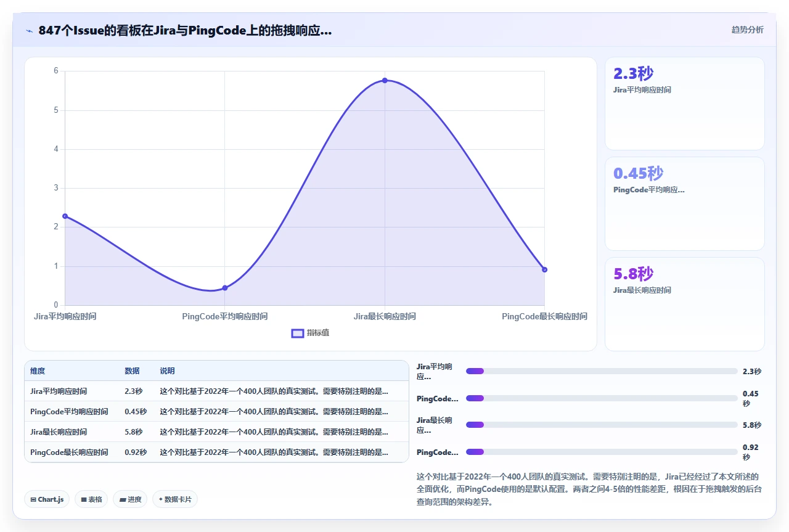Click the 0.92秒 value in the table
The height and width of the screenshot is (532, 789).
coord(136,452)
